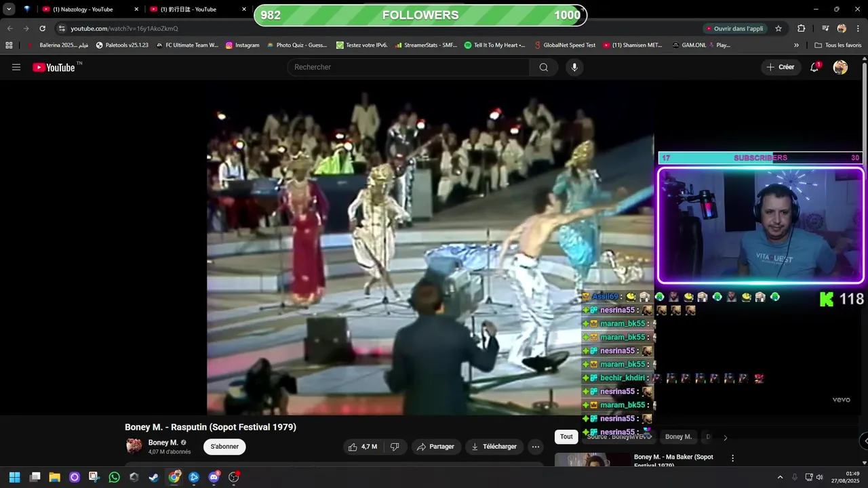This screenshot has height=488, width=868.
Task: Open the Tell It To My Heart bookmark
Action: (495, 45)
